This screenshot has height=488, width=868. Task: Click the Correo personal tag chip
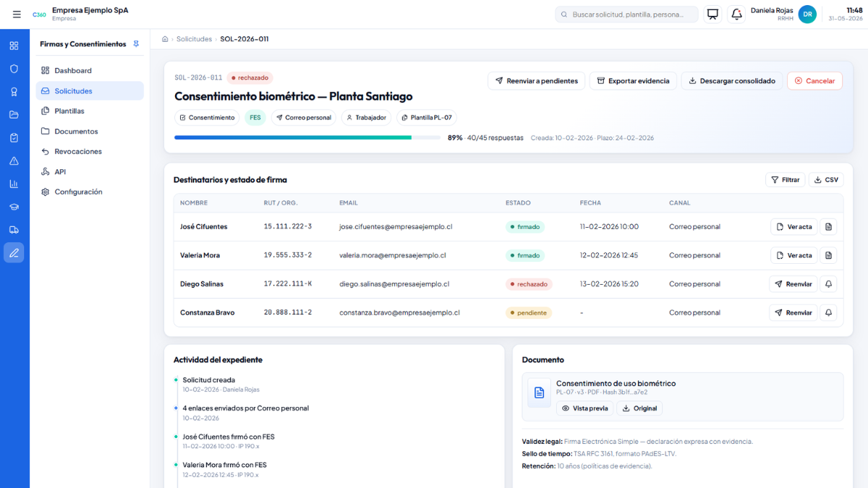[x=304, y=117]
